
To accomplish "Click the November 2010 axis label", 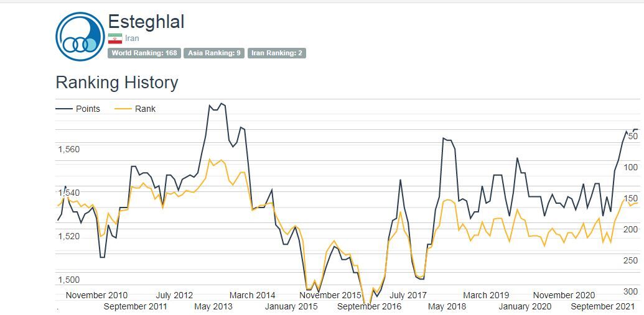I will (96, 295).
